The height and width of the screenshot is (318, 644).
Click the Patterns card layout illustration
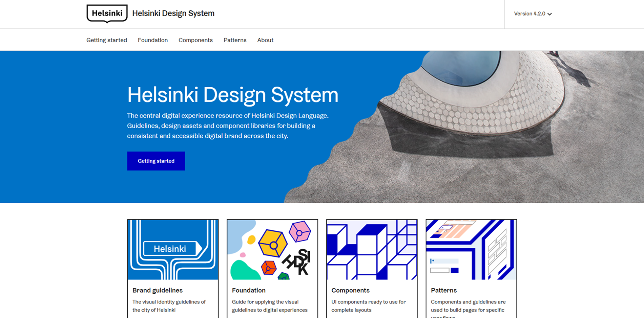[471, 250]
